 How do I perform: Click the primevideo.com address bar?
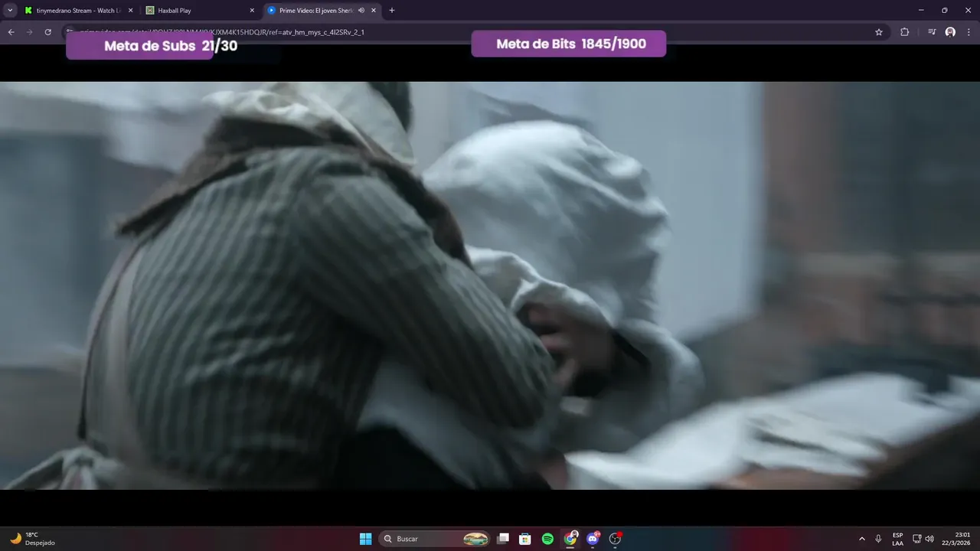coord(475,32)
